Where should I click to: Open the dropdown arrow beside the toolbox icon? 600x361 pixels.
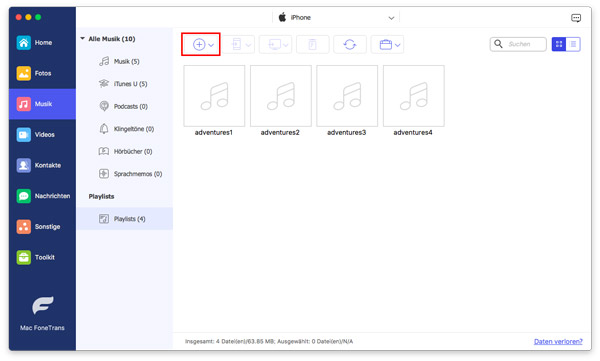click(x=398, y=45)
